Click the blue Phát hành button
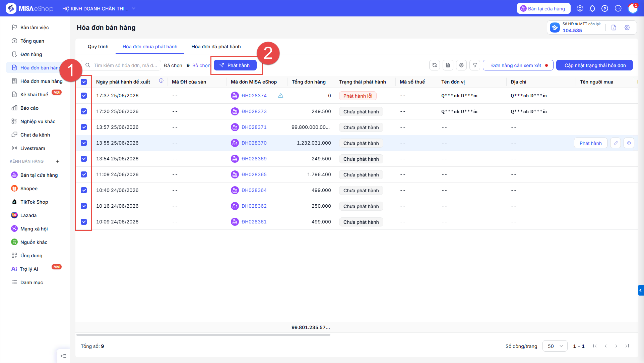This screenshot has width=644, height=363. 235,65
